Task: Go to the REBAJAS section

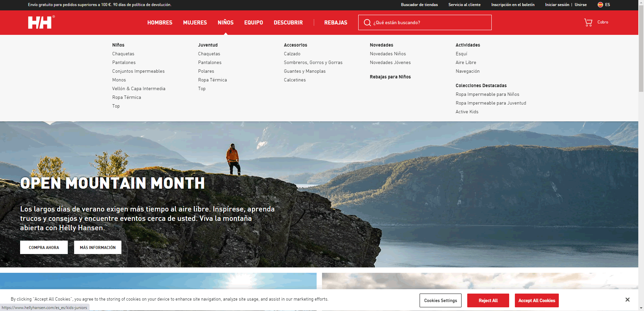Action: click(335, 22)
